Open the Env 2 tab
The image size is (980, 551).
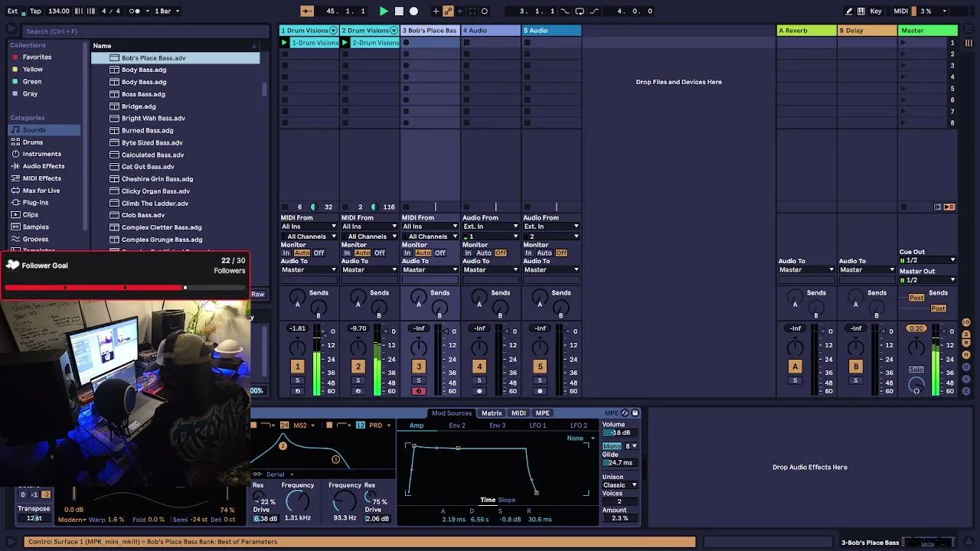point(457,425)
